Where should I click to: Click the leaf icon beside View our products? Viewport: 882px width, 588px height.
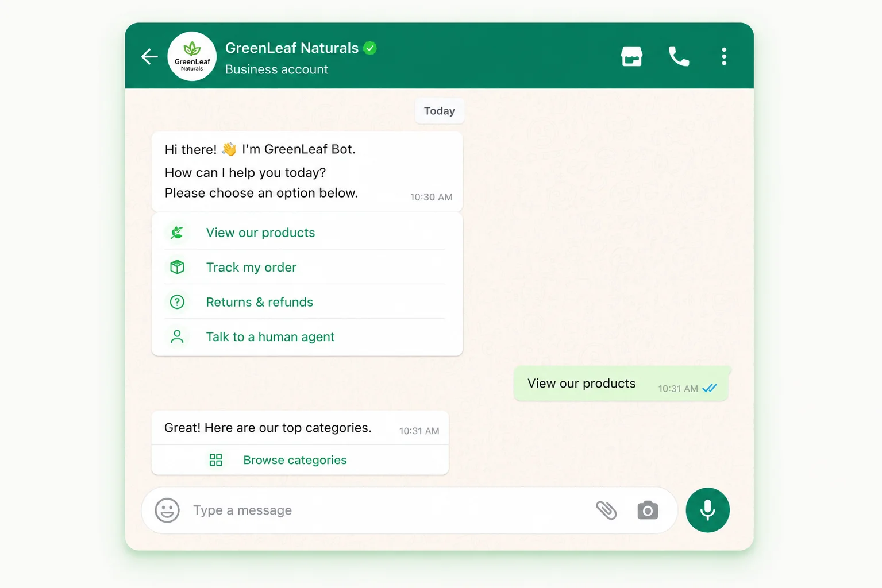click(177, 233)
